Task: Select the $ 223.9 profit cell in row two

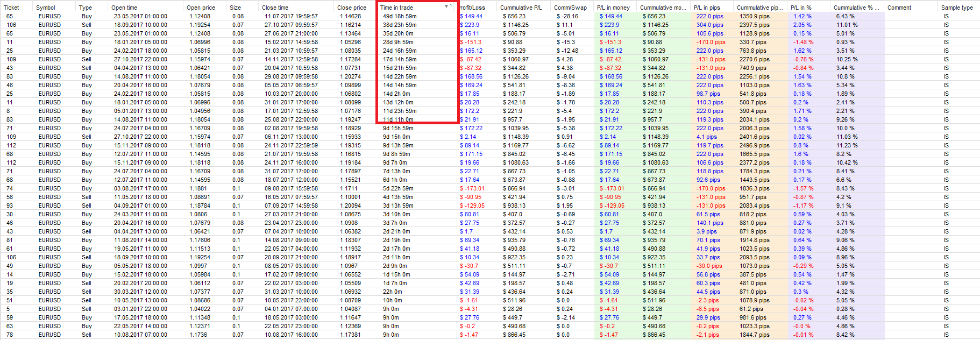Action: click(470, 25)
